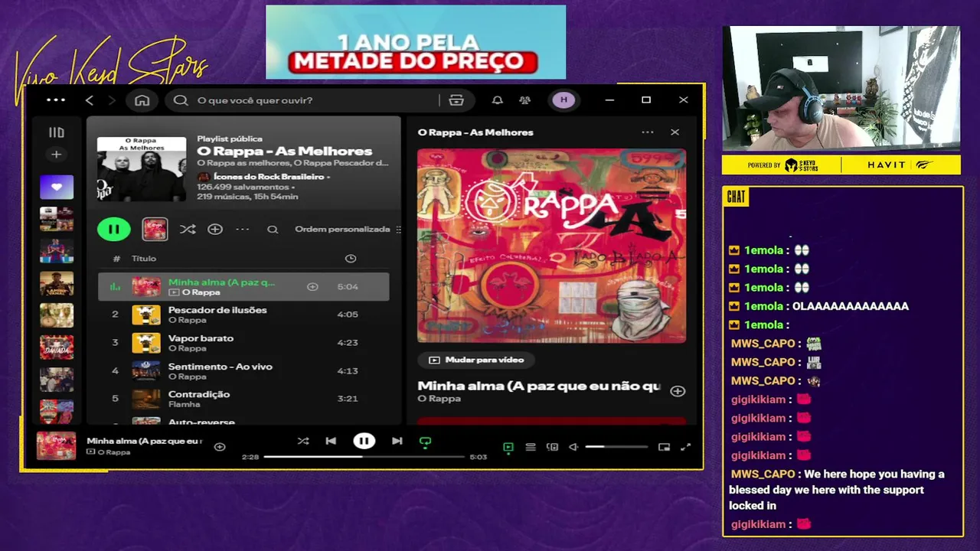Click the bottom bar now-playing album thumbnail

(56, 445)
